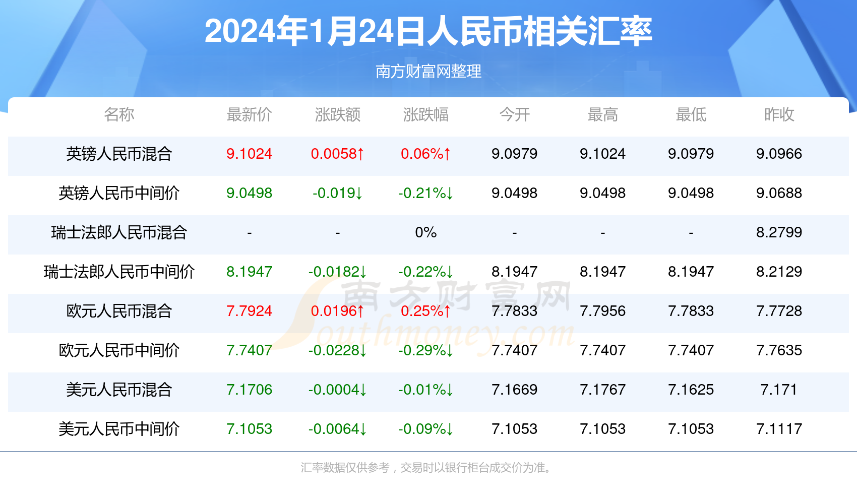Screen dimensions: 857x504
Task: Select the 美元人民币混合 row name
Action: [x=119, y=390]
